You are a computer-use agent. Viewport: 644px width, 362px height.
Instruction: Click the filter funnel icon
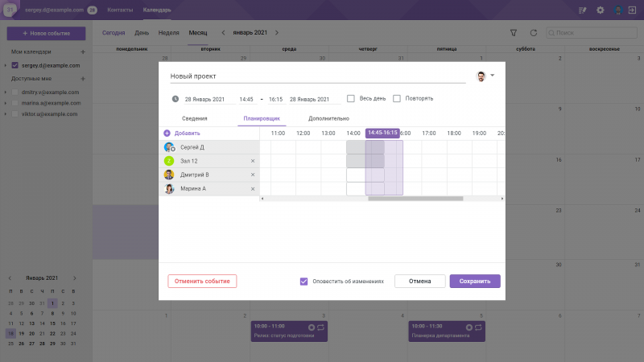pos(514,33)
